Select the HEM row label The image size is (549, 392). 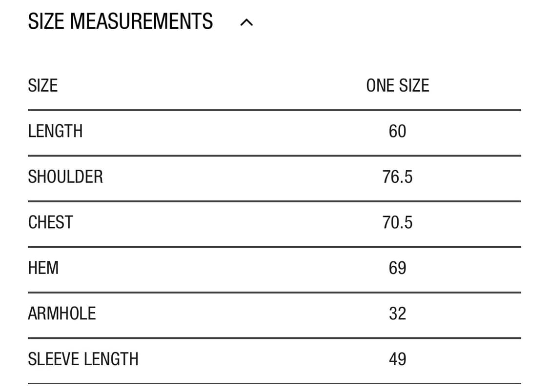click(x=43, y=268)
